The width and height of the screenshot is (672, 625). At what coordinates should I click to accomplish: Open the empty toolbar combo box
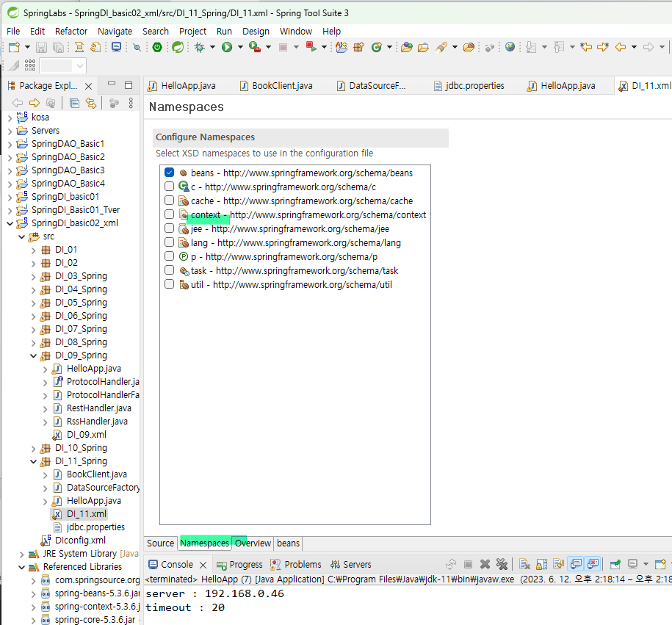(x=63, y=65)
